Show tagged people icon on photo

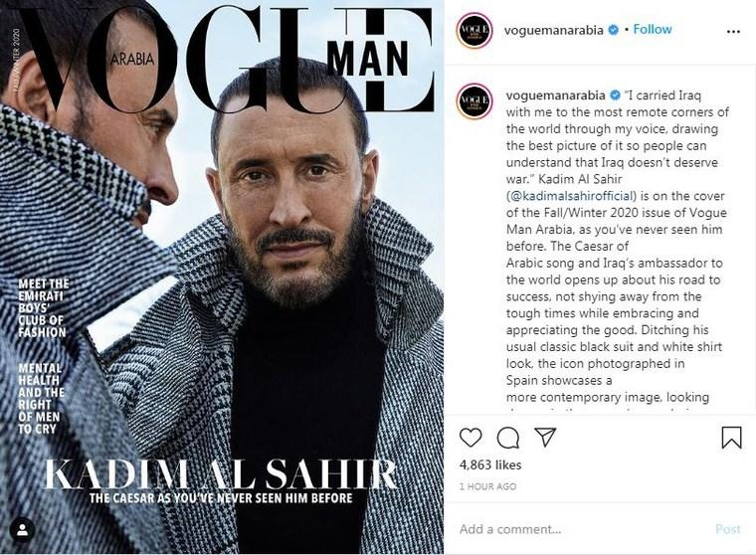pyautogui.click(x=22, y=530)
